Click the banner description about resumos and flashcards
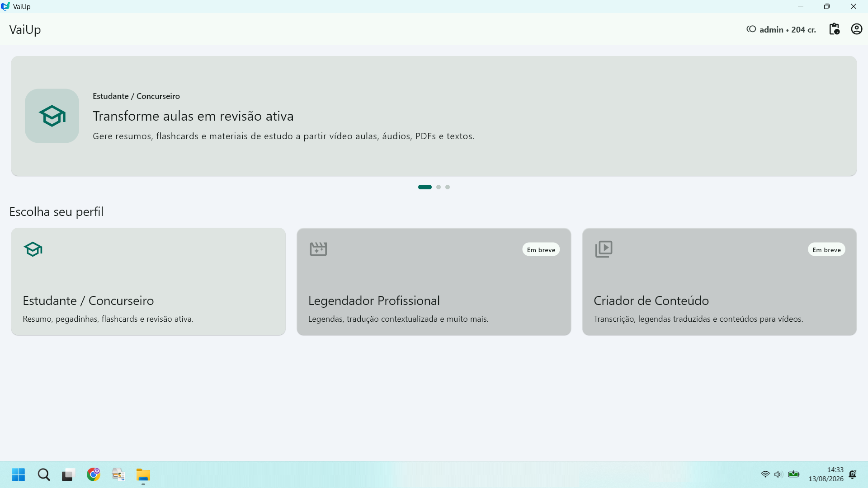Screen dimensions: 868x488 tap(283, 136)
